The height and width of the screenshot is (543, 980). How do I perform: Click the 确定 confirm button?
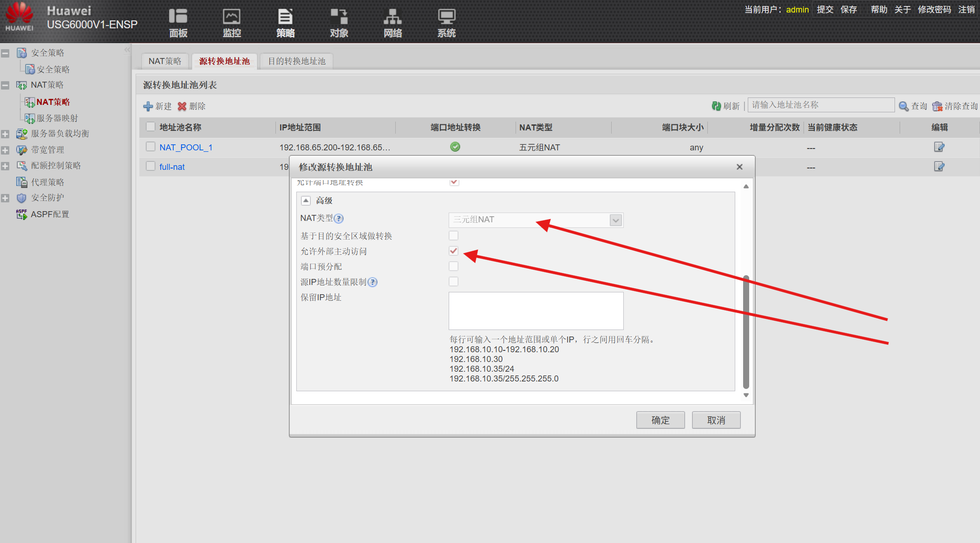pyautogui.click(x=660, y=420)
